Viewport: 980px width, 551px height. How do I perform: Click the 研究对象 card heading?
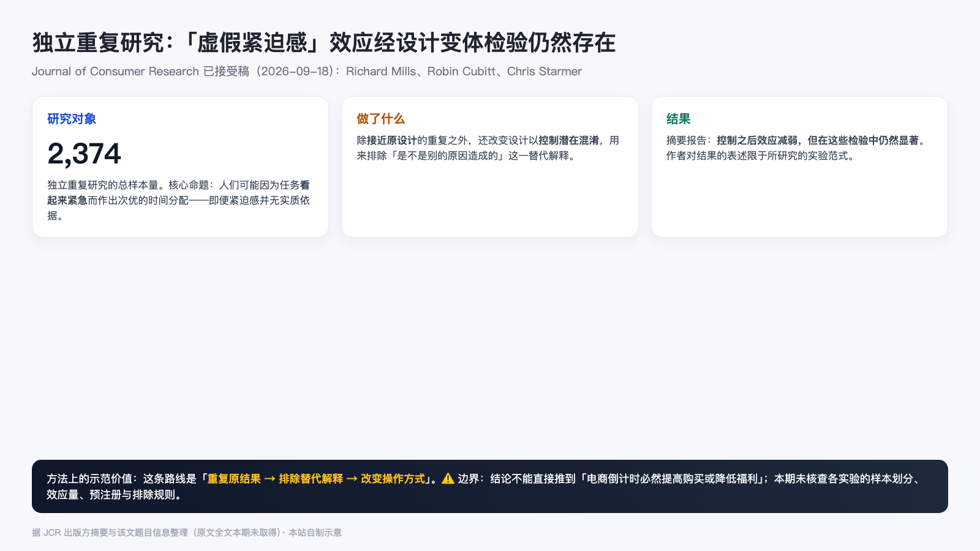[x=72, y=119]
